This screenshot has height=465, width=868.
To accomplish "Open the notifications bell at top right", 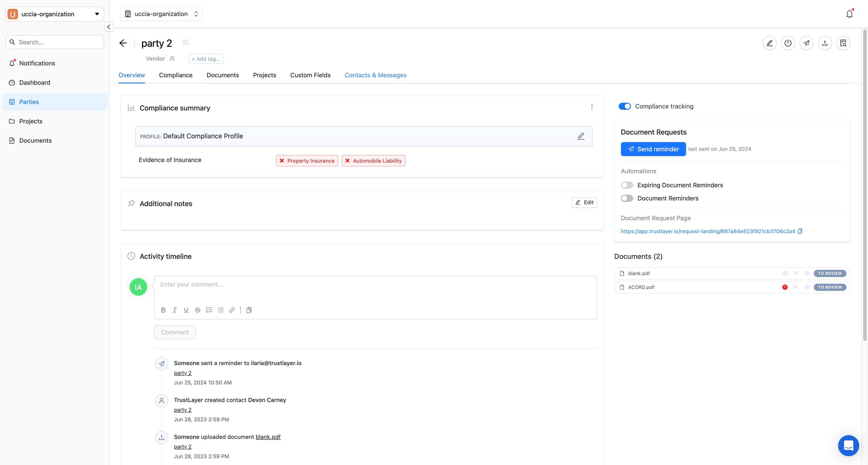I will click(849, 14).
